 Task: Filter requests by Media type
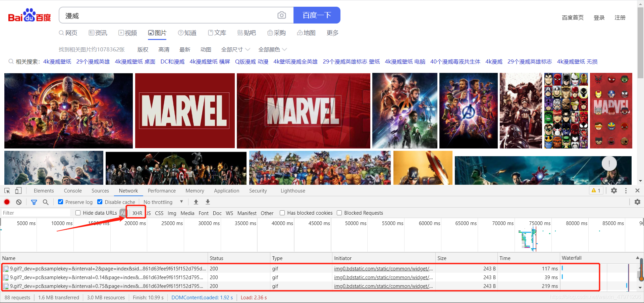click(x=187, y=213)
